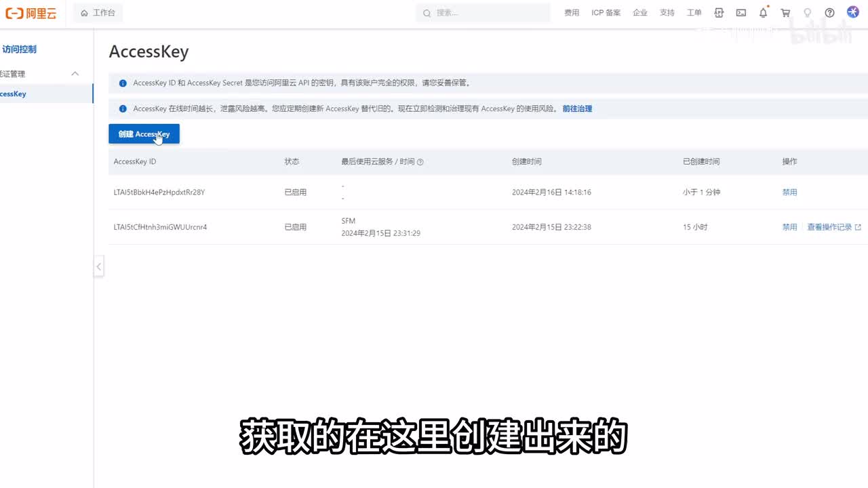Image resolution: width=868 pixels, height=488 pixels.
Task: Click the Alibaba Cloud logo
Action: (31, 13)
